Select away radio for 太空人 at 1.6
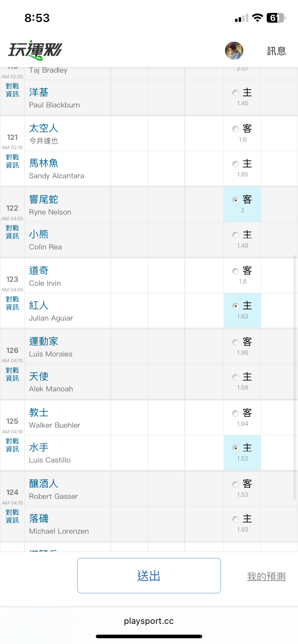298x644 pixels. [236, 129]
